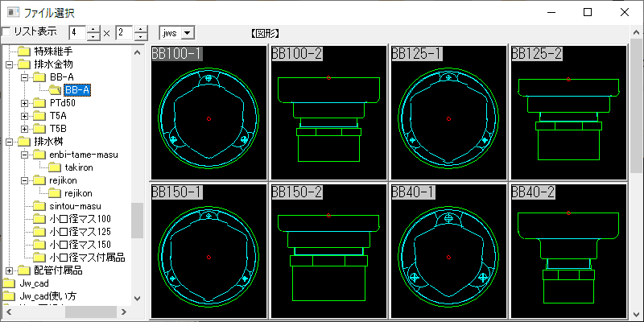Choose the BB150-2 figure thumbnail

(328, 251)
